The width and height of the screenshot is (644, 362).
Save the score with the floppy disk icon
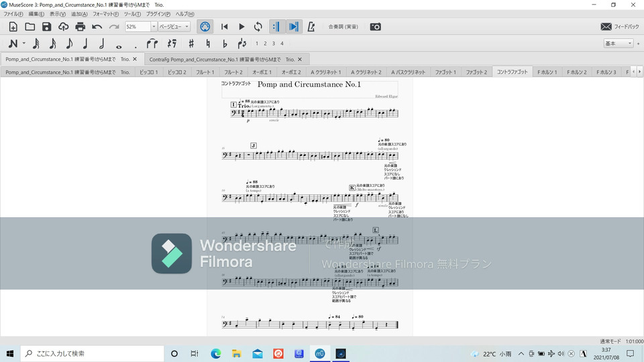pyautogui.click(x=46, y=27)
